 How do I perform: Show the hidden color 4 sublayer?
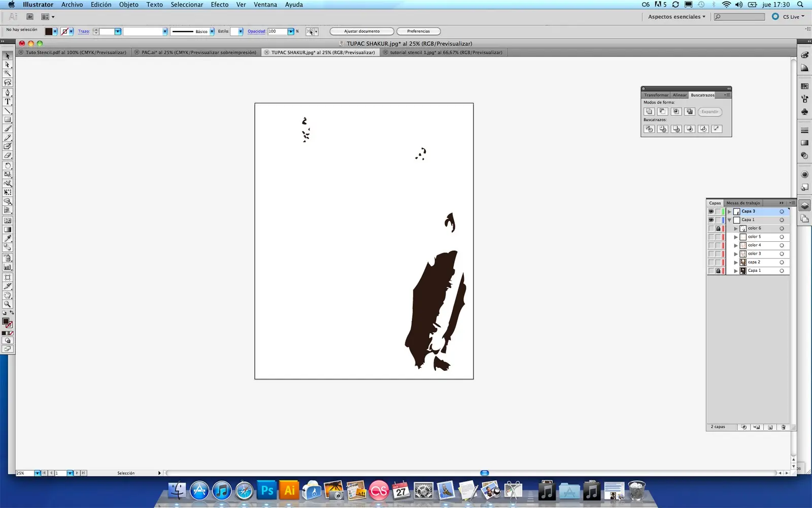(711, 245)
